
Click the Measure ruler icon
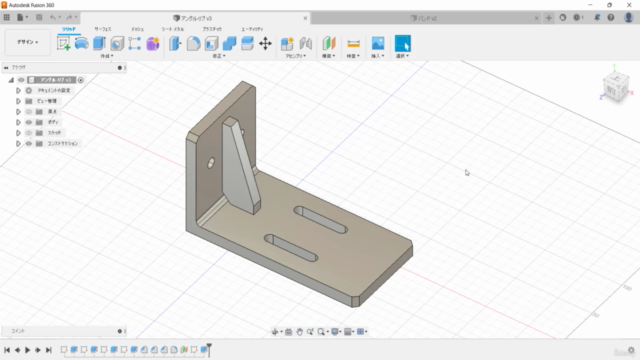[x=353, y=43]
